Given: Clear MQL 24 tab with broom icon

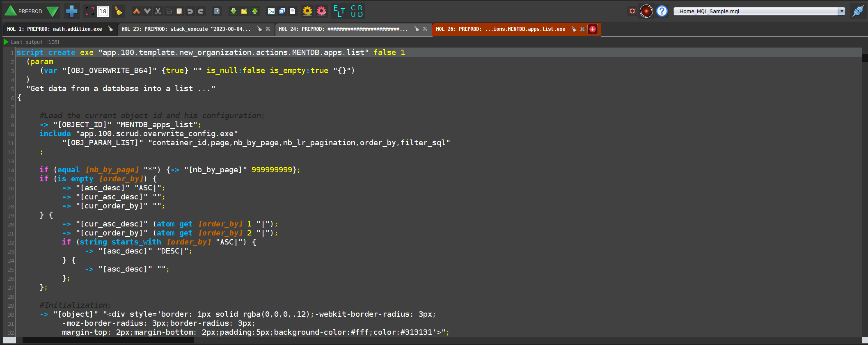Looking at the screenshot, I should click(x=417, y=29).
